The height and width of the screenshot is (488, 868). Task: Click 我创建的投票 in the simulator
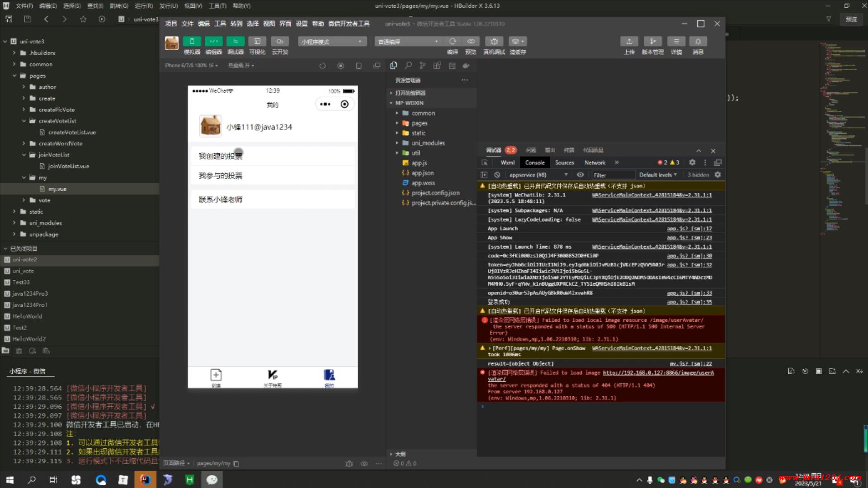273,156
